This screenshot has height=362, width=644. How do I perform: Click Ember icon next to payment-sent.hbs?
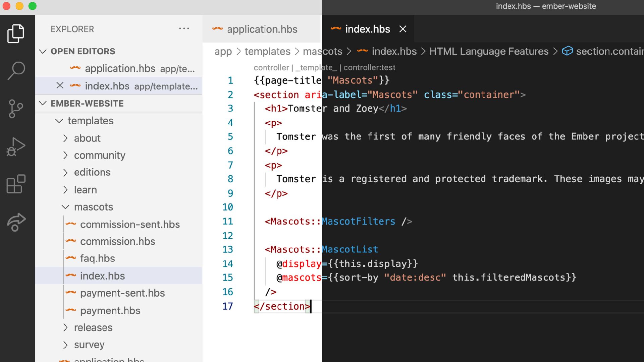[71, 293]
